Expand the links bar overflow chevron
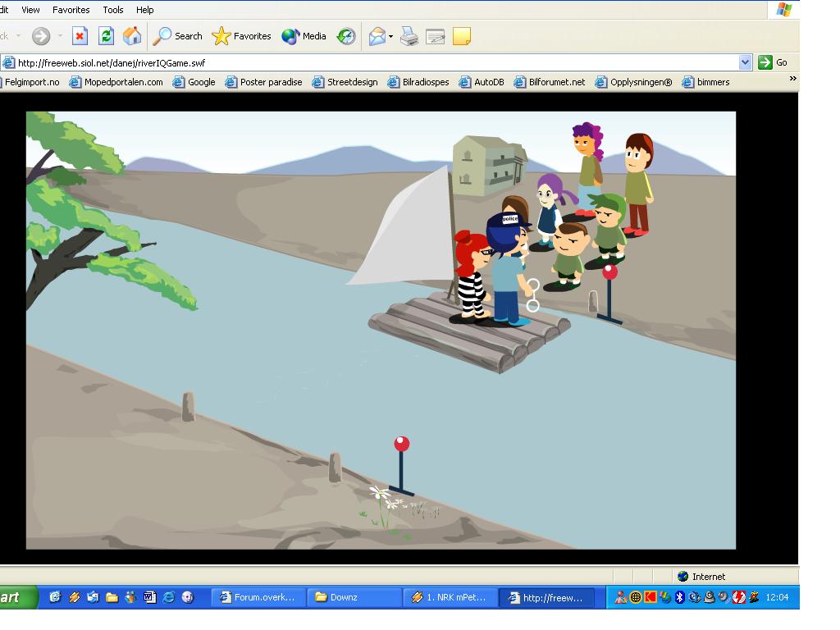 pyautogui.click(x=793, y=79)
